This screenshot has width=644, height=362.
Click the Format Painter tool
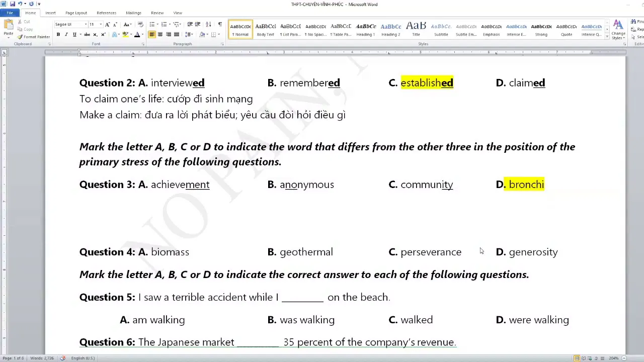[x=33, y=37]
